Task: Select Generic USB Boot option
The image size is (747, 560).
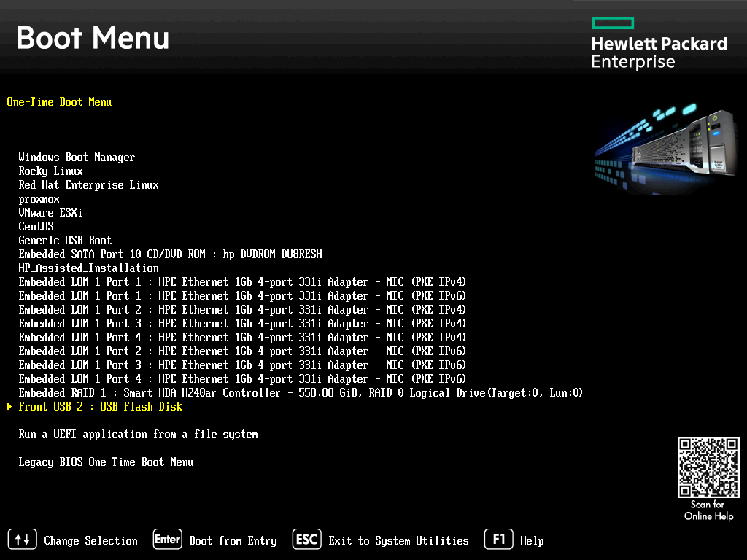Action: click(65, 240)
